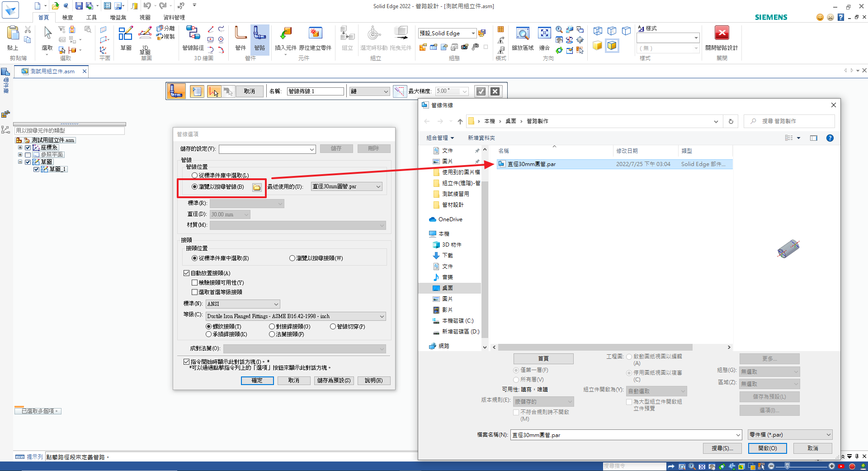The height and width of the screenshot is (471, 868).
Task: Select the file 直徑30mm圓管.par
Action: pos(614,164)
